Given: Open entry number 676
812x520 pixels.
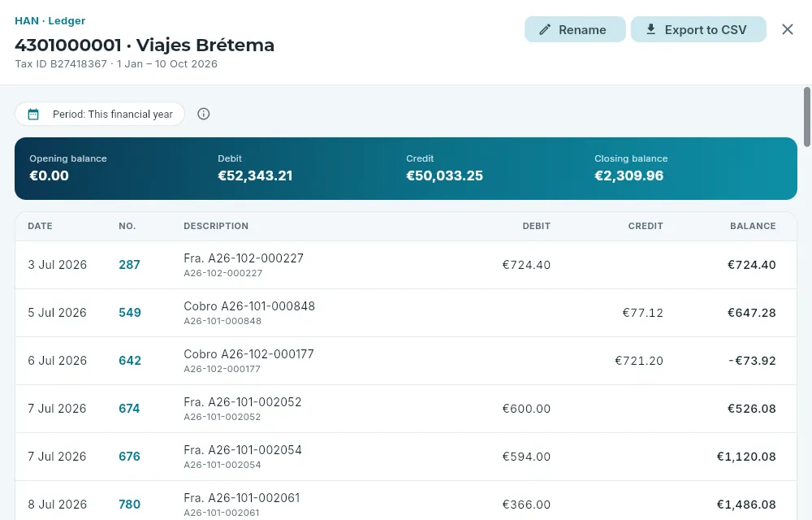Looking at the screenshot, I should (129, 457).
